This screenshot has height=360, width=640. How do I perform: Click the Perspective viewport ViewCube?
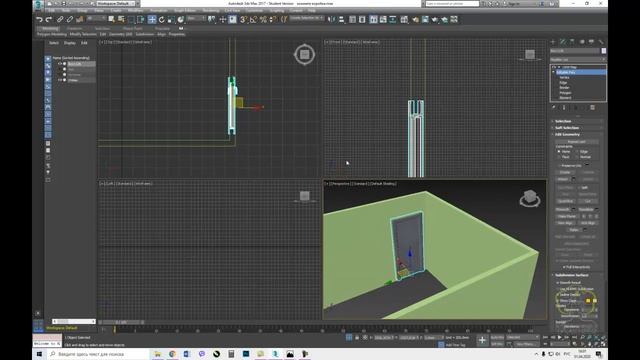pos(530,199)
